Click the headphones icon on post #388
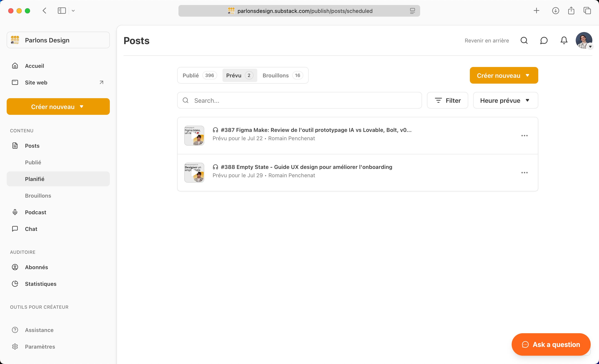 [215, 167]
